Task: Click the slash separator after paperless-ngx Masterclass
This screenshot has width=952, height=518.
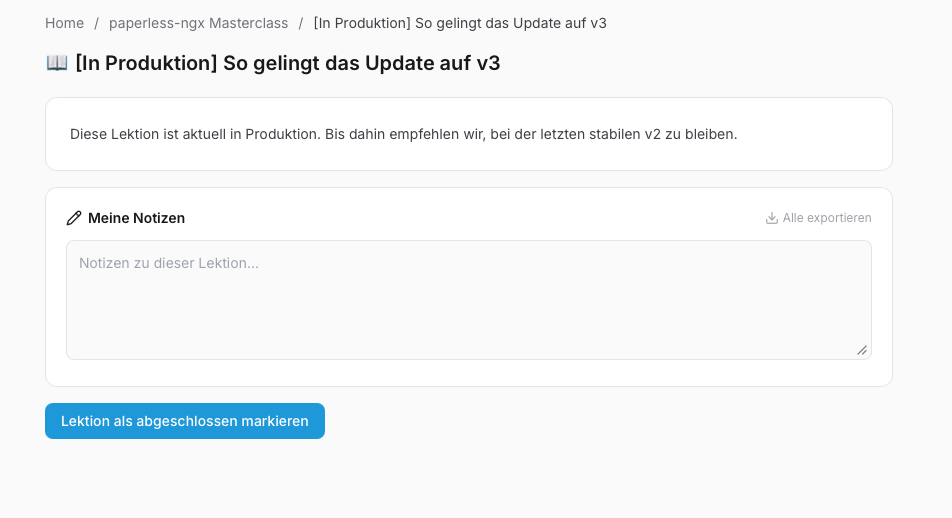Action: pos(301,23)
